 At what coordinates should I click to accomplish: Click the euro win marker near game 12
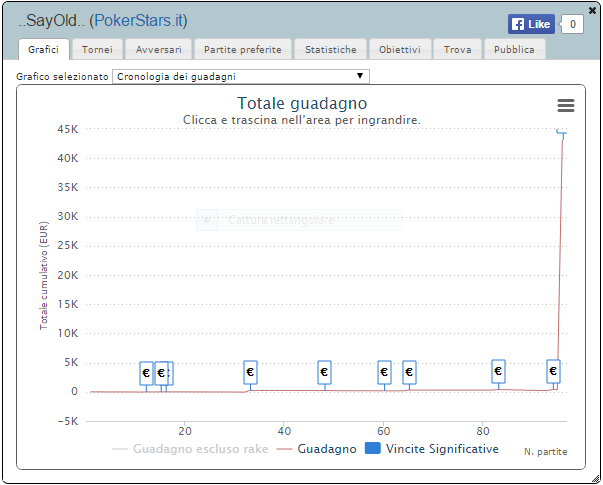[146, 373]
